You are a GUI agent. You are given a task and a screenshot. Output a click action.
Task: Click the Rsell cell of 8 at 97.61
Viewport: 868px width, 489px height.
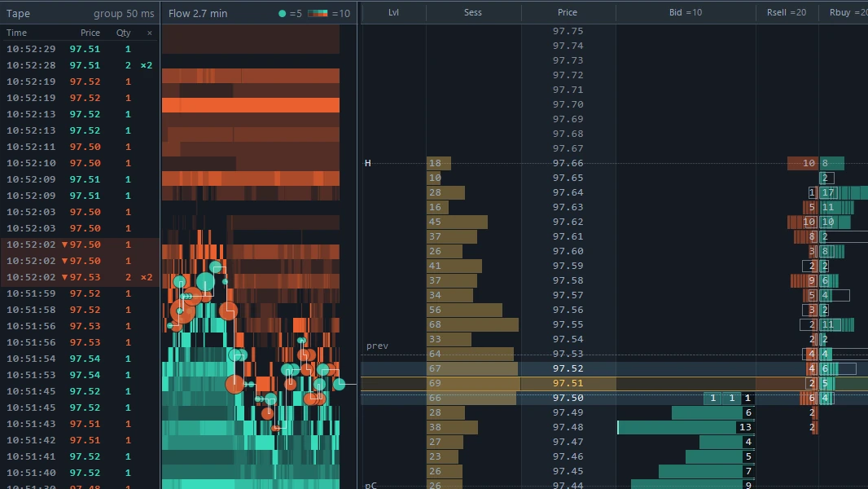[x=806, y=236]
